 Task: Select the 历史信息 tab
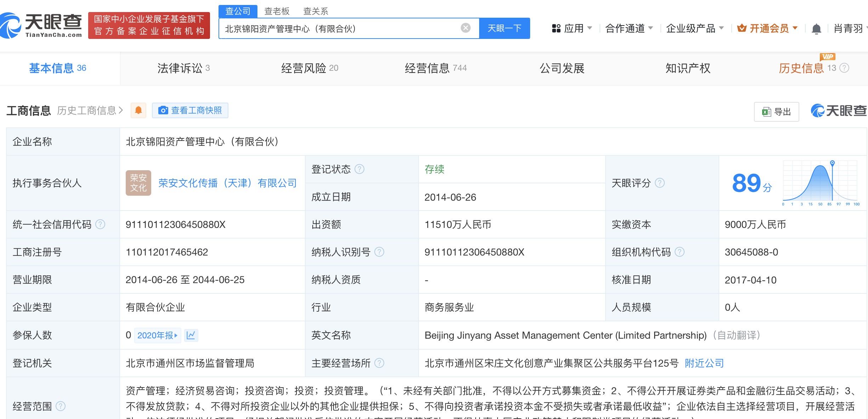tap(807, 68)
